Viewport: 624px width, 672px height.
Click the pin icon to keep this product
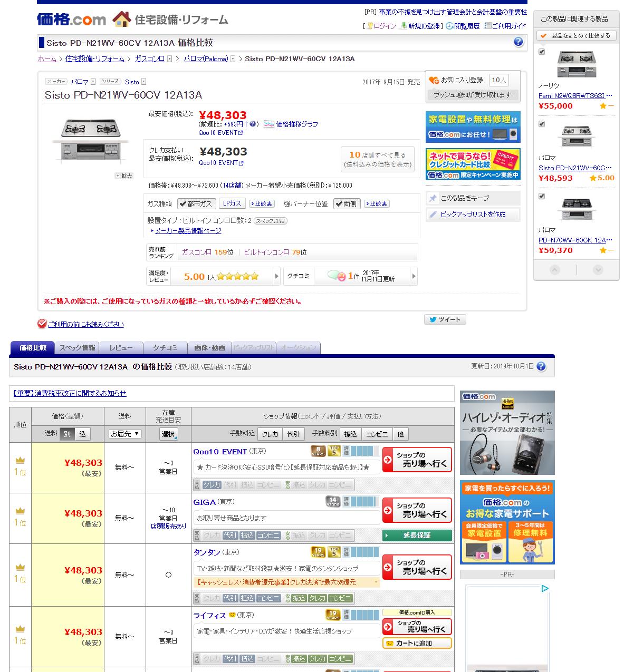433,198
